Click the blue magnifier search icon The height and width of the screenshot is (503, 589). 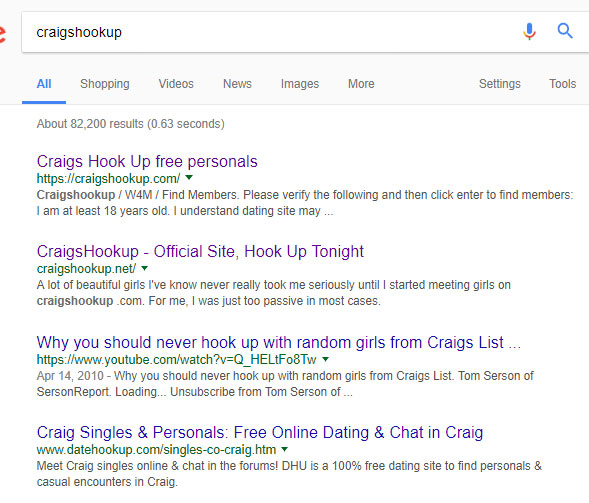[565, 31]
